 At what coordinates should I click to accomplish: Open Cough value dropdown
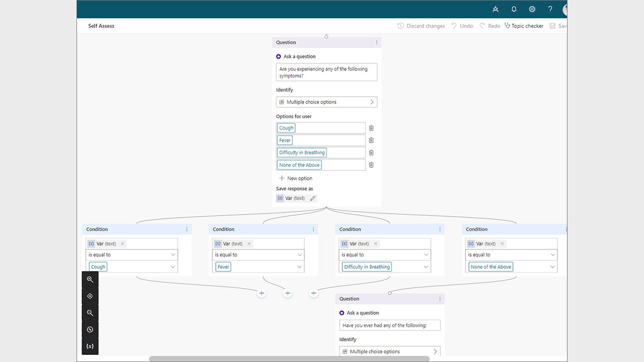pyautogui.click(x=132, y=267)
